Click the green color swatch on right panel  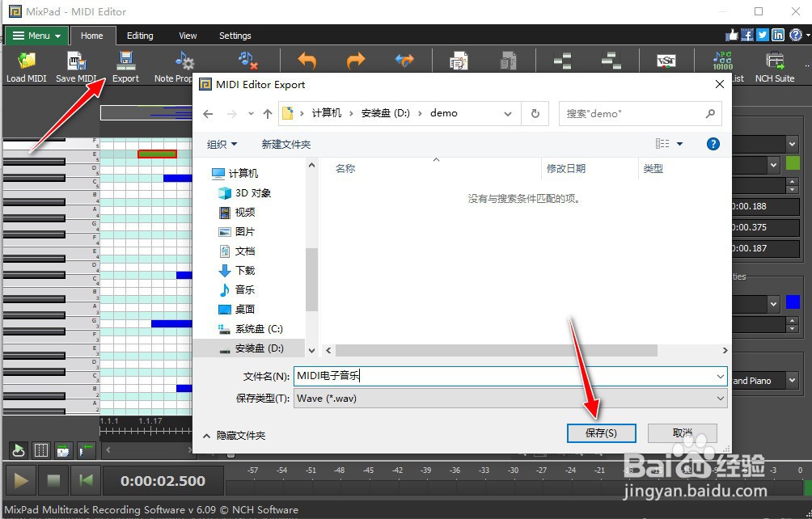pyautogui.click(x=793, y=163)
